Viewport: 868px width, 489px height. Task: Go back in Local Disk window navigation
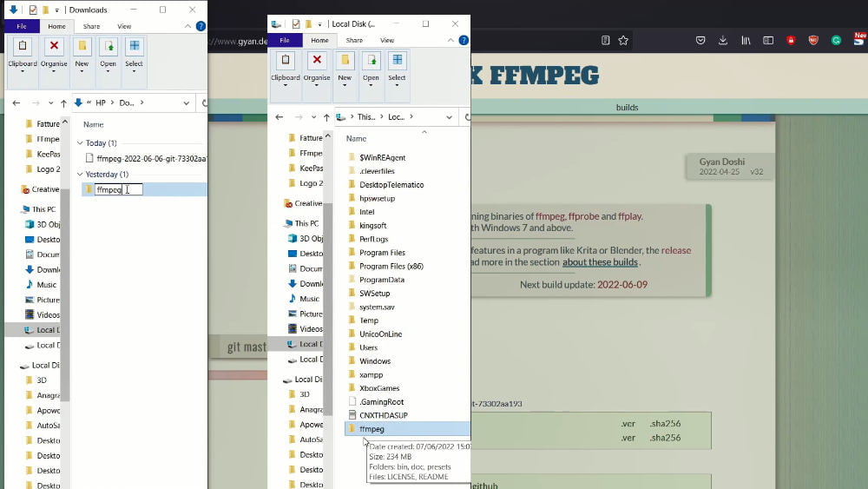tap(279, 117)
